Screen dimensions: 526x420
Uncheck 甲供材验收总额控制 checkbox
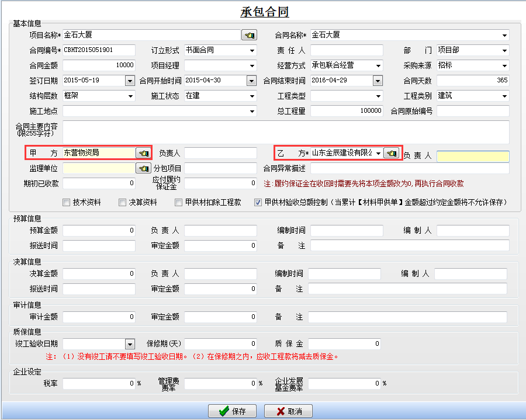(x=258, y=203)
